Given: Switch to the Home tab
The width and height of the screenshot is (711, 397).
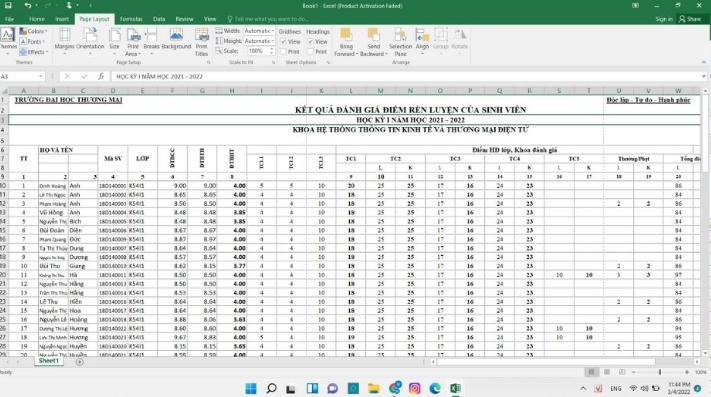Looking at the screenshot, I should pos(37,19).
